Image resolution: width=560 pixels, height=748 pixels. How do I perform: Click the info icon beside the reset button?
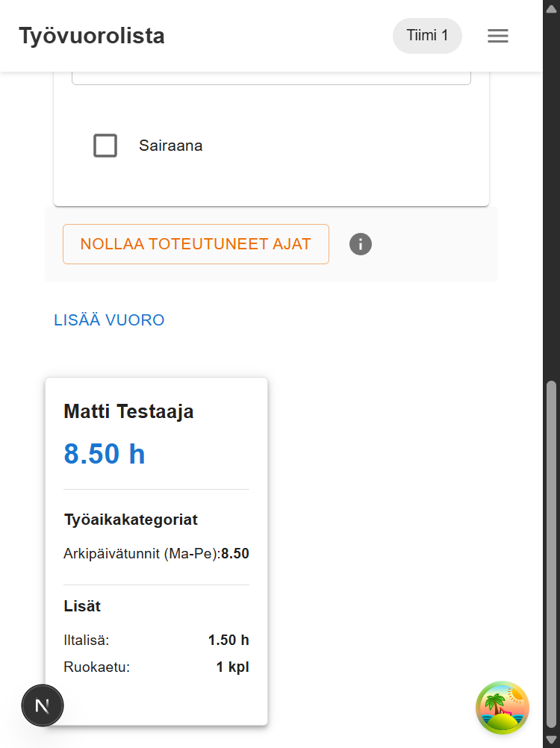point(360,244)
